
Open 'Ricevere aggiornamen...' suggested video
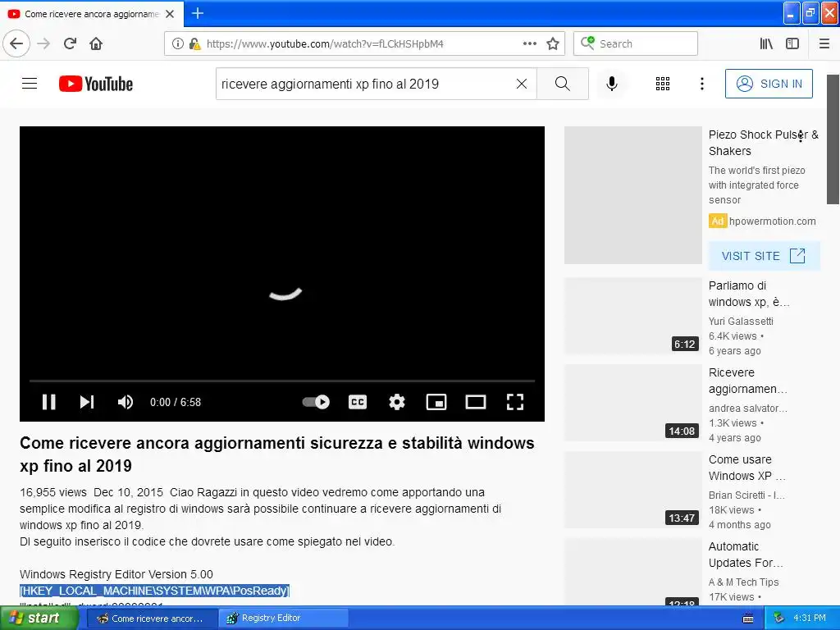pos(747,381)
